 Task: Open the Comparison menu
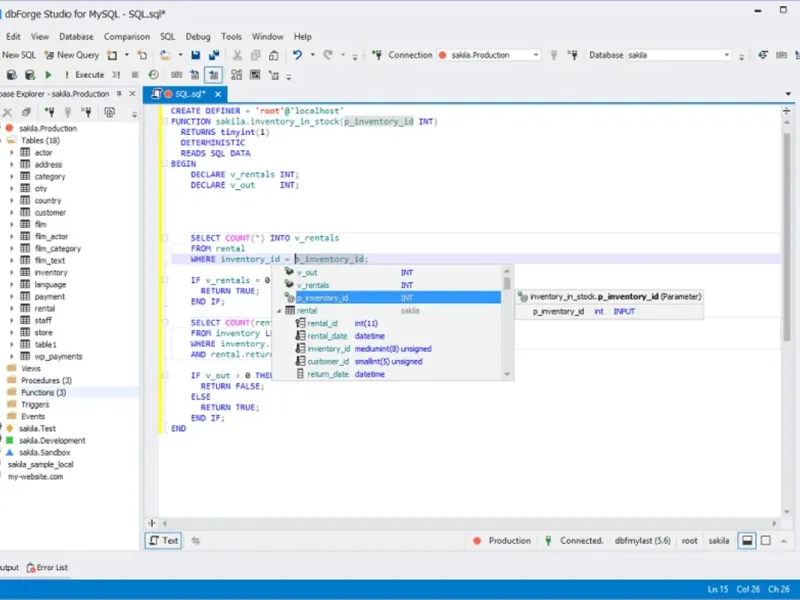127,36
